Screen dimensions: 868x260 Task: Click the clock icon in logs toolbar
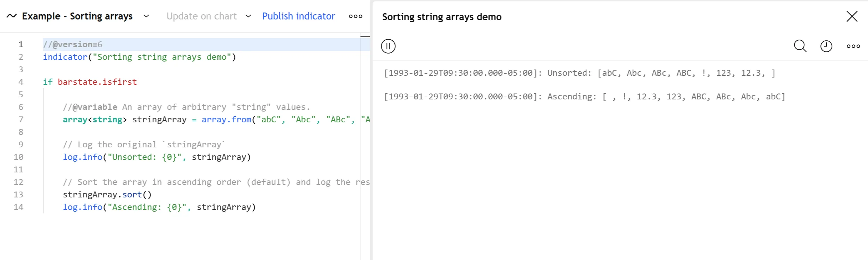pos(826,46)
